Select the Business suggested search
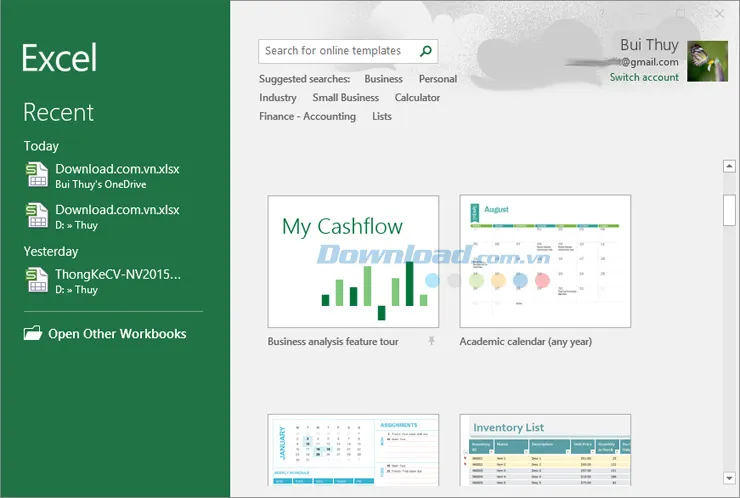The width and height of the screenshot is (740, 498). tap(383, 79)
